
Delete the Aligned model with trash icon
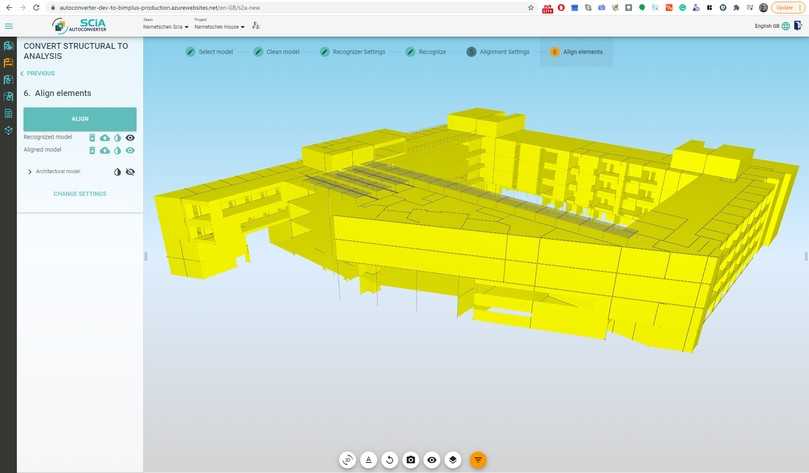pos(92,150)
